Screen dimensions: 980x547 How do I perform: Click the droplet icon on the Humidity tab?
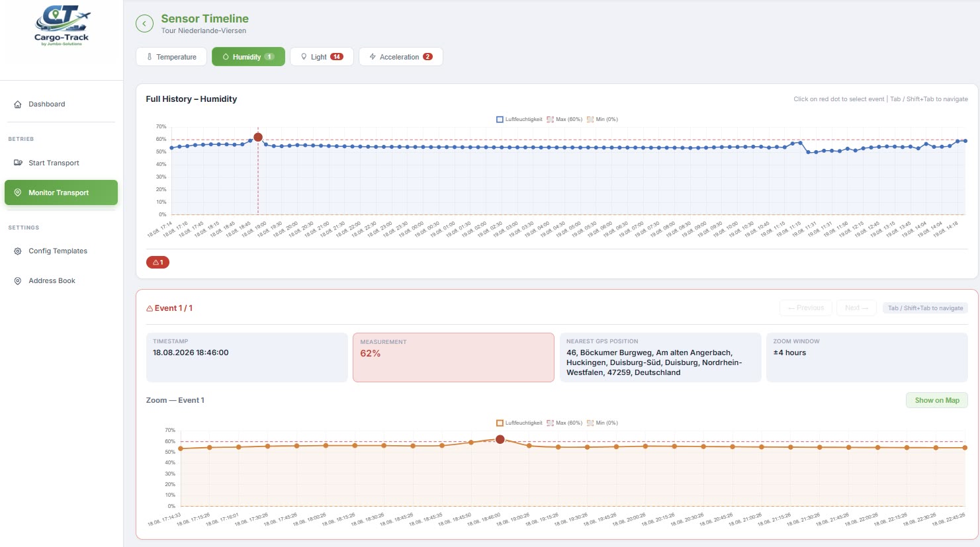click(x=226, y=57)
